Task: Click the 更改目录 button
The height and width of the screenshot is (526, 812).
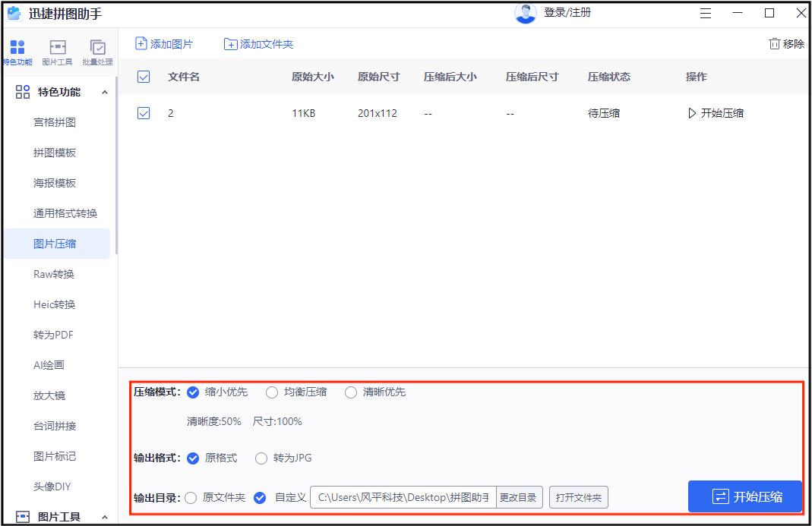Action: [x=520, y=497]
